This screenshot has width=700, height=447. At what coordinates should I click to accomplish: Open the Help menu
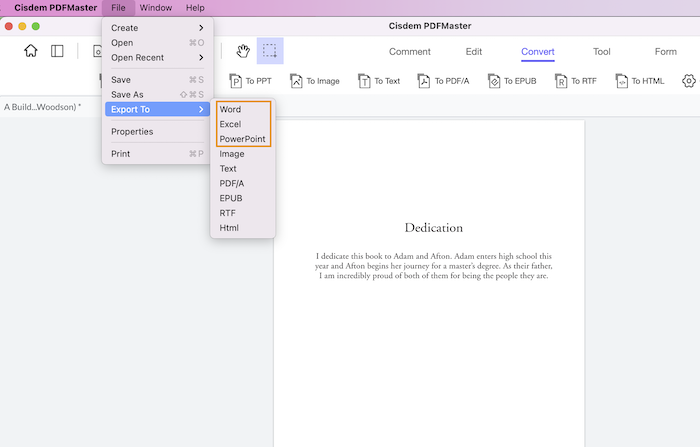[195, 8]
